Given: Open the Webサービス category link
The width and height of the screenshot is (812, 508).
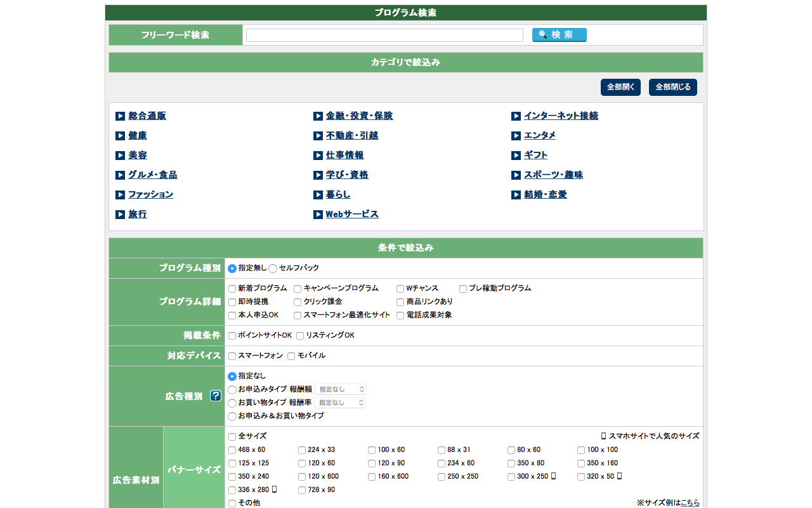Looking at the screenshot, I should (352, 215).
